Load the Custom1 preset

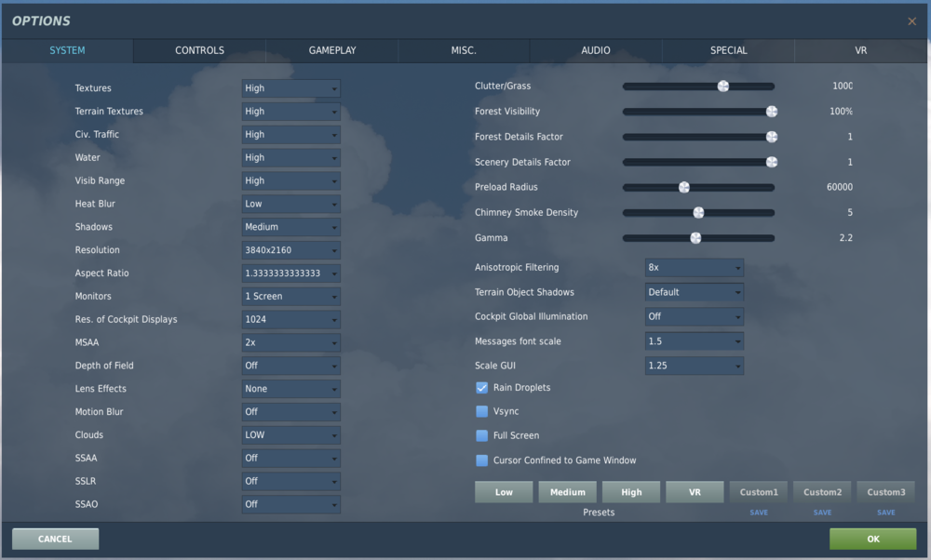pyautogui.click(x=759, y=492)
